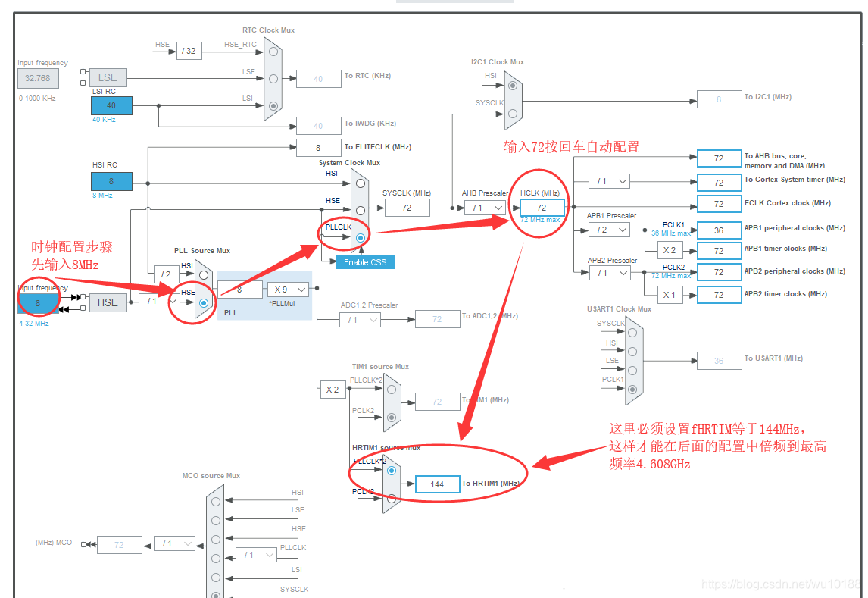Click the HSE oscillator block
The width and height of the screenshot is (868, 598).
(x=108, y=302)
